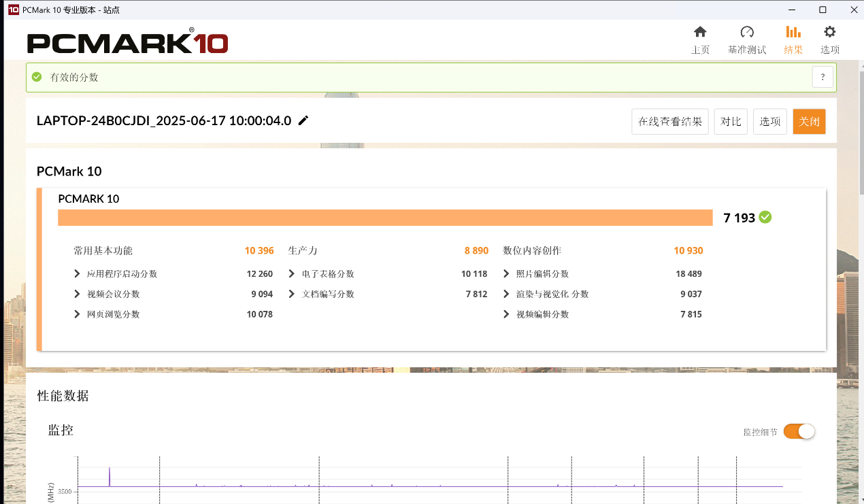Open the Benchmarks gauge icon
Image resolution: width=864 pixels, height=504 pixels.
pos(747,32)
